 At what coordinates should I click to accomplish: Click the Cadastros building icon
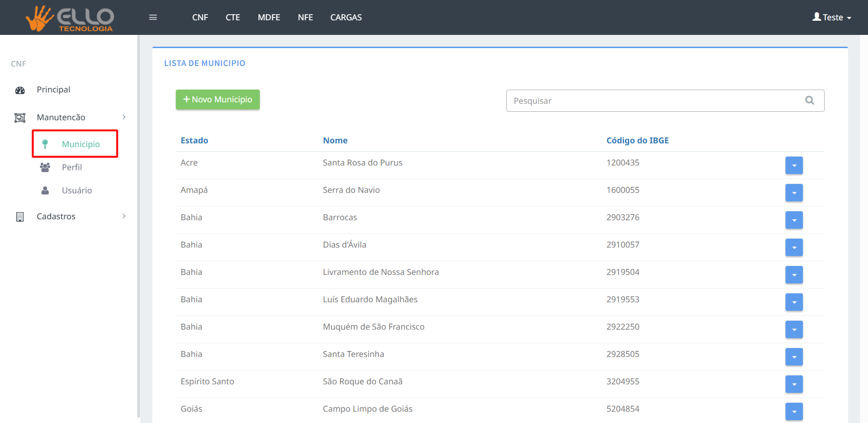coord(20,216)
